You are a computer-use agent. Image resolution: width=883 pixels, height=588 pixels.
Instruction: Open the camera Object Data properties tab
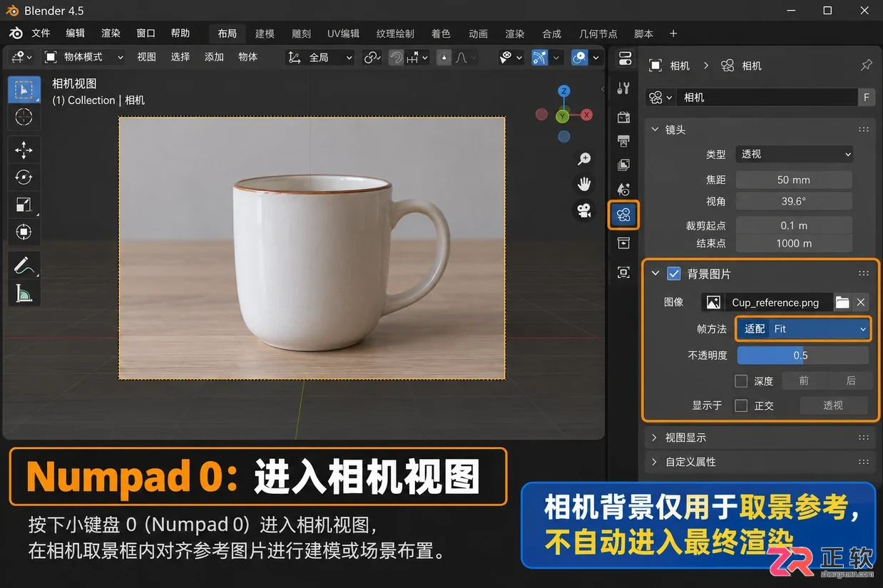coord(623,215)
